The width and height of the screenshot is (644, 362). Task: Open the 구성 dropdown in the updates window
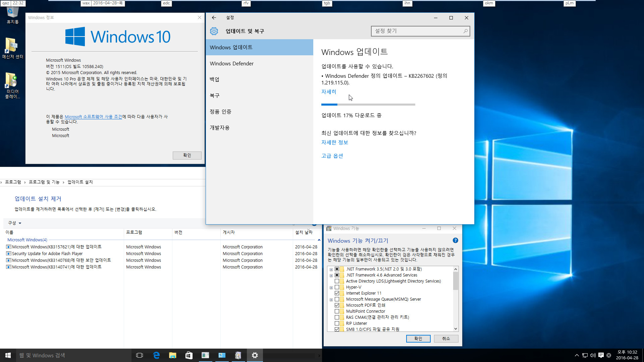point(15,223)
